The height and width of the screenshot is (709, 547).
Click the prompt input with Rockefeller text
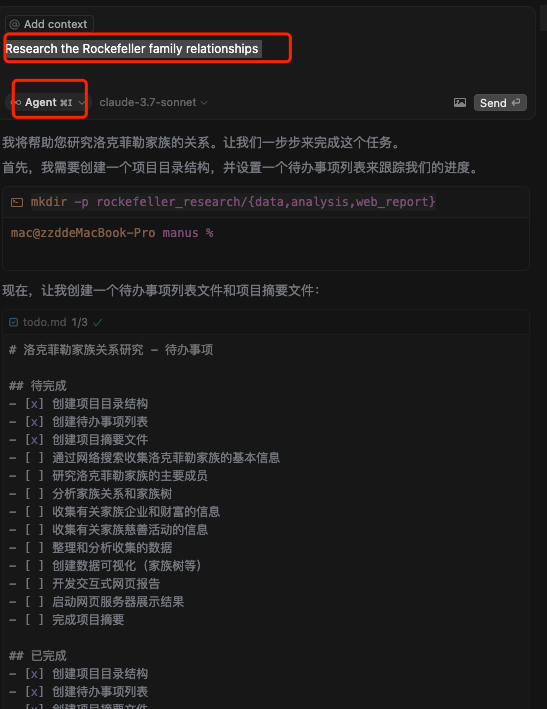pyautogui.click(x=147, y=48)
